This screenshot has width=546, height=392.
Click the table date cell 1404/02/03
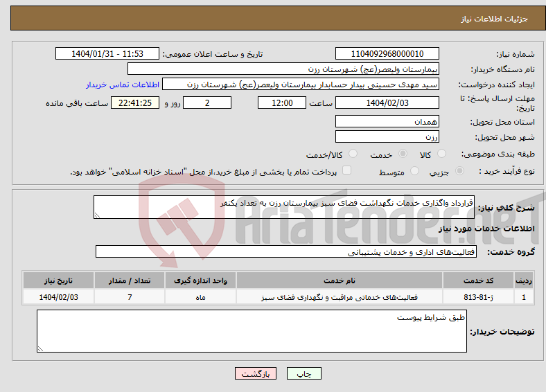coord(58,297)
